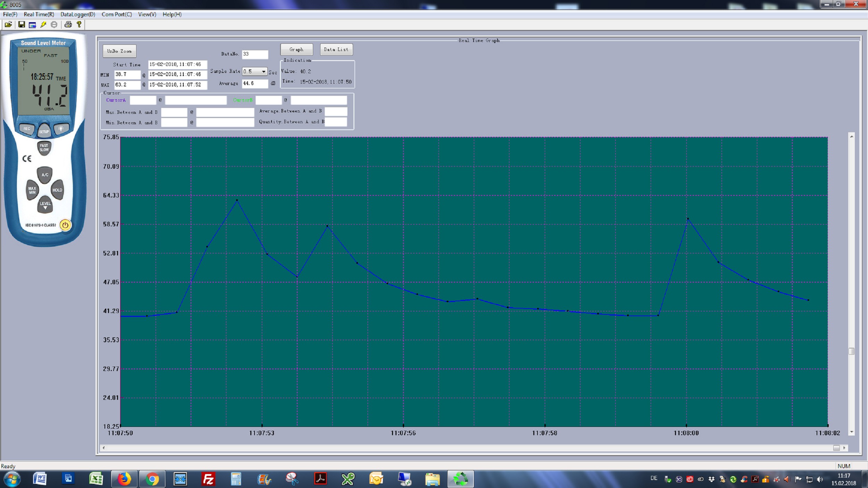
Task: Click the Undo Zoom button
Action: tap(119, 51)
